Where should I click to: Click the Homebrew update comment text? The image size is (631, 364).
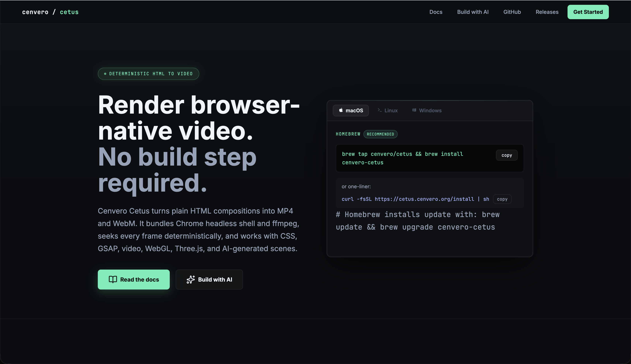tap(417, 221)
